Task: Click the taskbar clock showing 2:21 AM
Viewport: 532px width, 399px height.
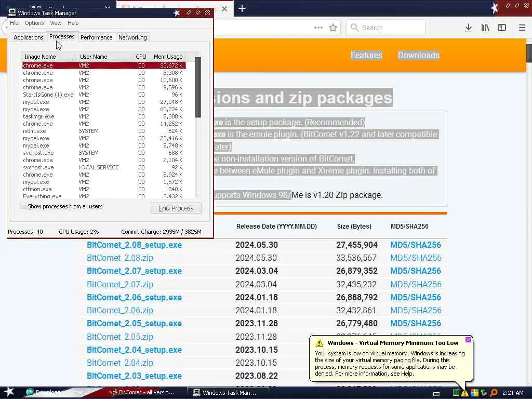Action: click(513, 393)
